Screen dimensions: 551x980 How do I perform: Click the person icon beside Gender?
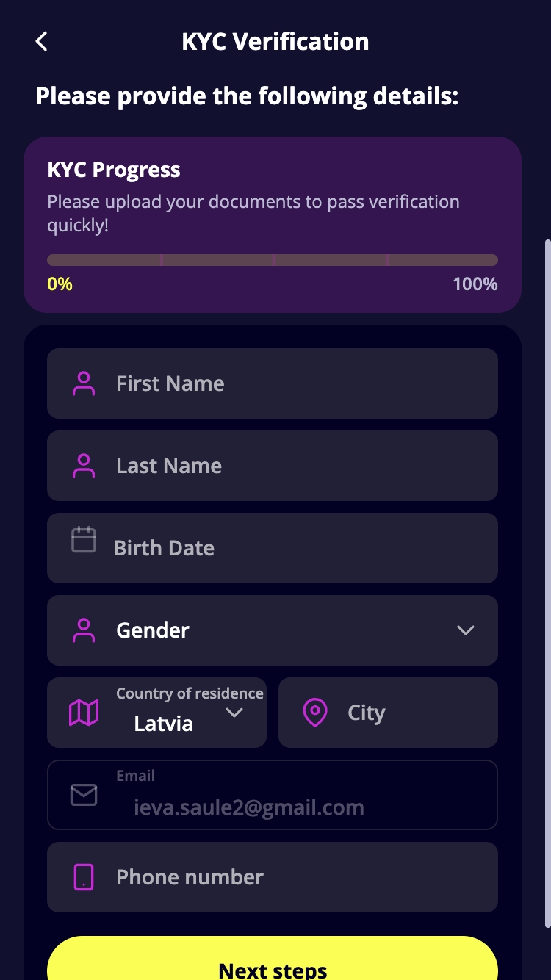84,630
